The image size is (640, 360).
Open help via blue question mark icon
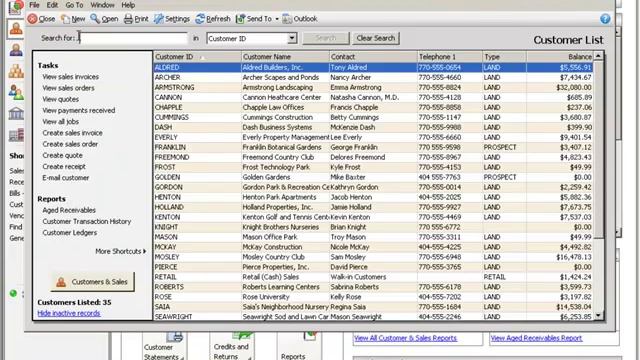coord(605,19)
